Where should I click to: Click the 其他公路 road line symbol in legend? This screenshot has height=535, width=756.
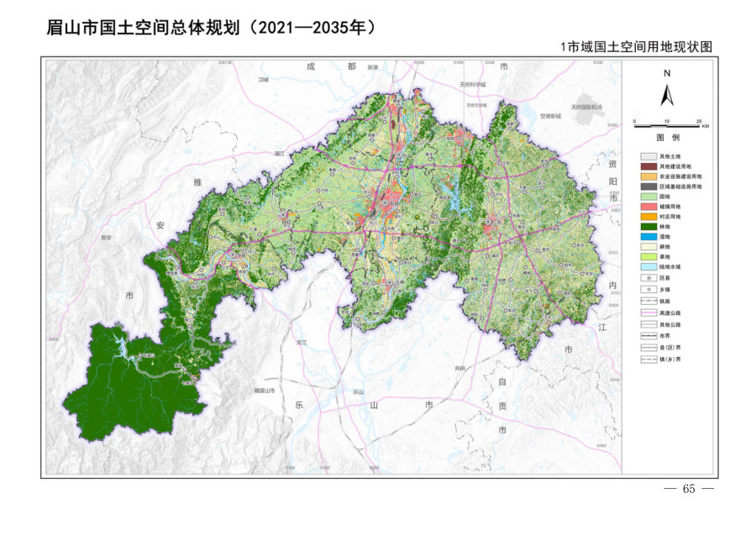point(648,325)
